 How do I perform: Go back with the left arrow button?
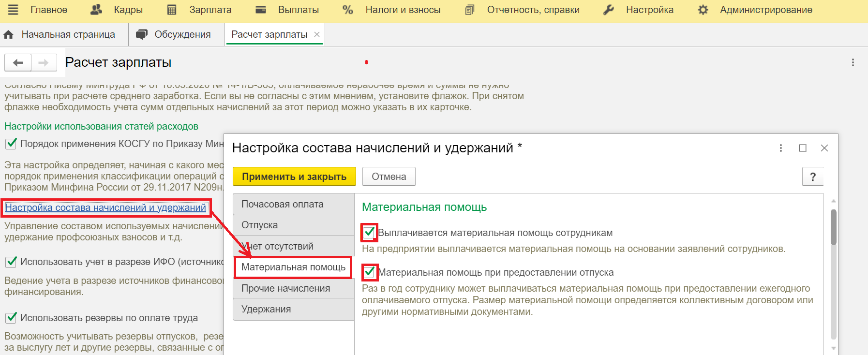18,62
